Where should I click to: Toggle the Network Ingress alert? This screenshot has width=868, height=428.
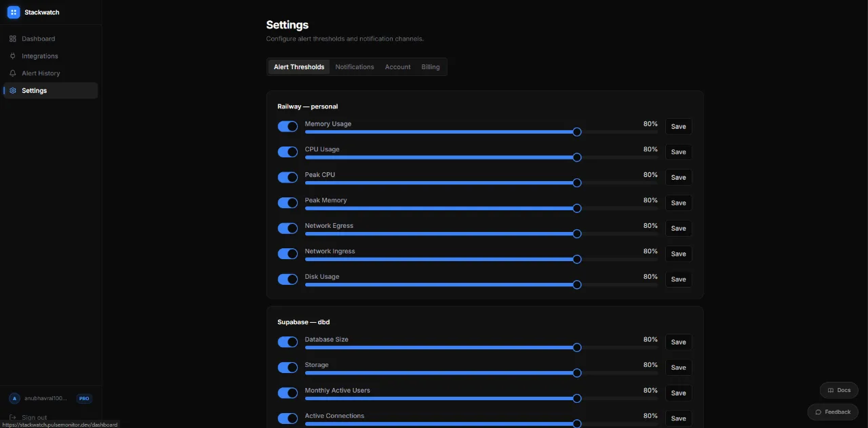coord(288,254)
